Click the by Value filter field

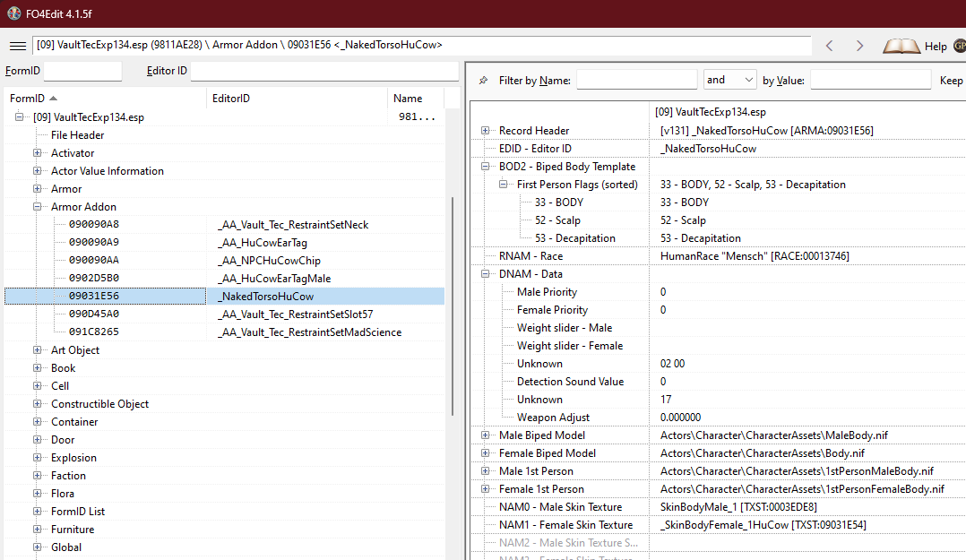click(870, 80)
